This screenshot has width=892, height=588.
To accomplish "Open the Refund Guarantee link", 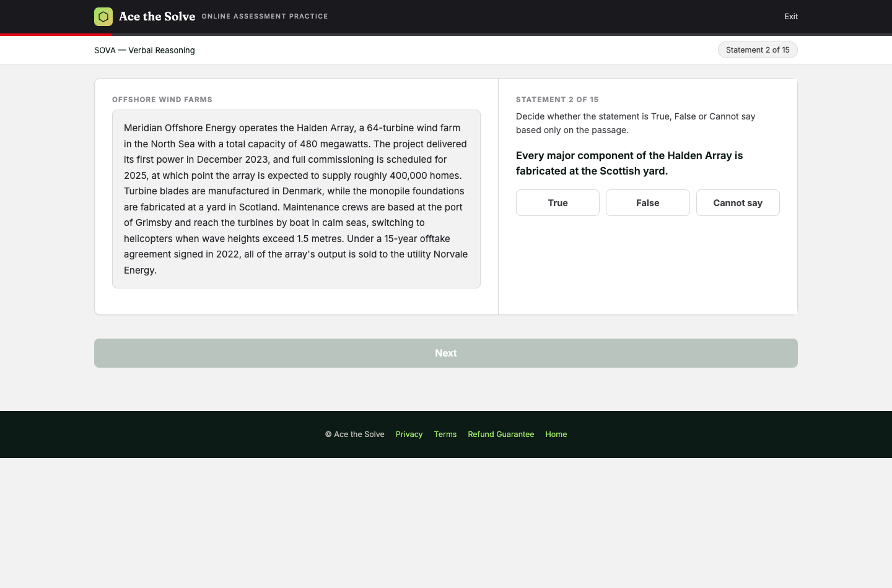I will pos(501,435).
